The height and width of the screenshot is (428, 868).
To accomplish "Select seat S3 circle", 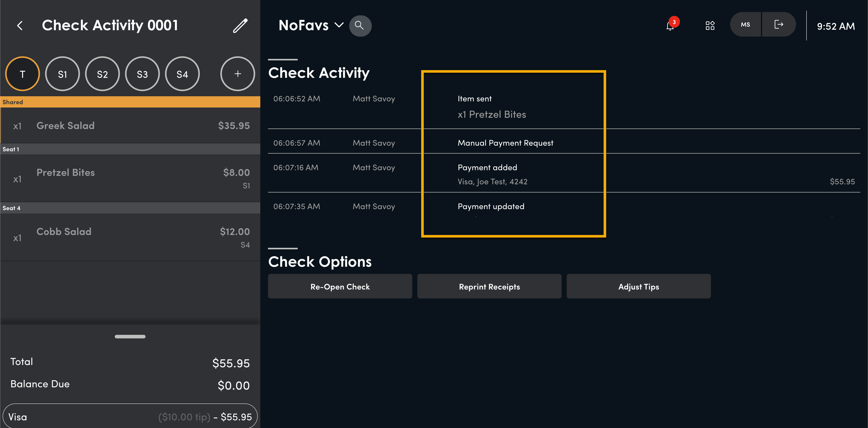I will (x=142, y=74).
